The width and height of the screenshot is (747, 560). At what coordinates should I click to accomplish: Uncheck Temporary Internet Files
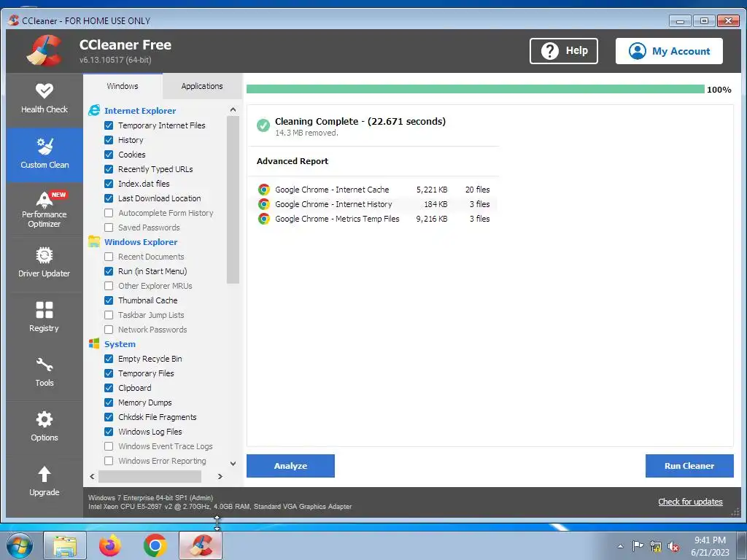coord(109,125)
